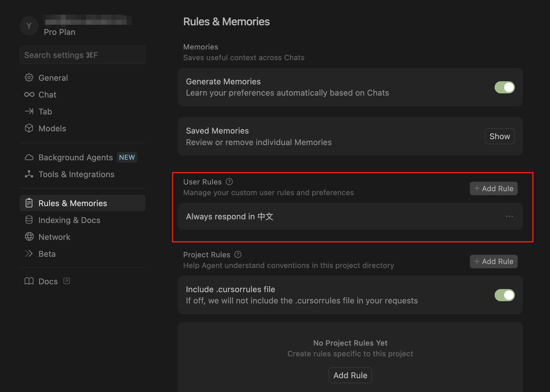Disable the Generate Memories toggle
The image size is (550, 392).
tap(504, 87)
